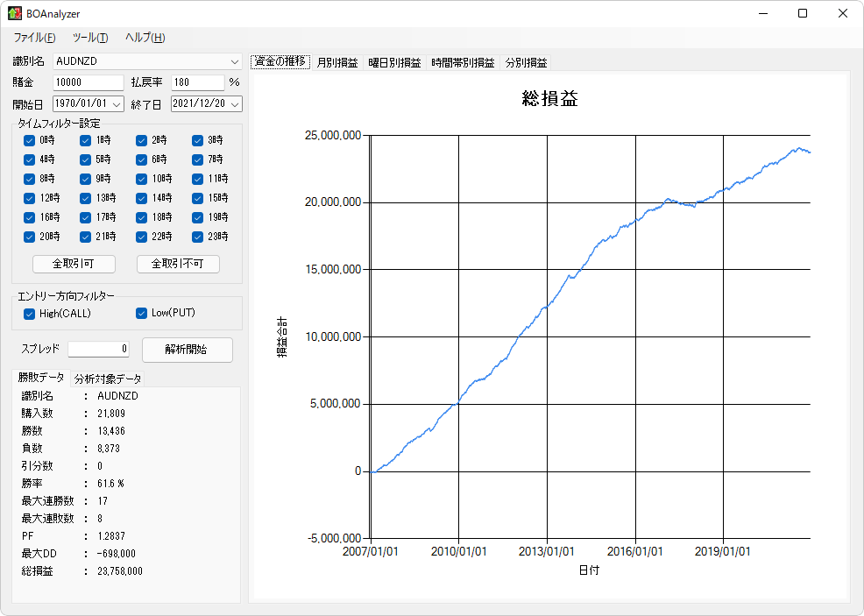Viewport: 864px width, 616px height.
Task: Click the 全取引可 button
Action: tap(74, 264)
